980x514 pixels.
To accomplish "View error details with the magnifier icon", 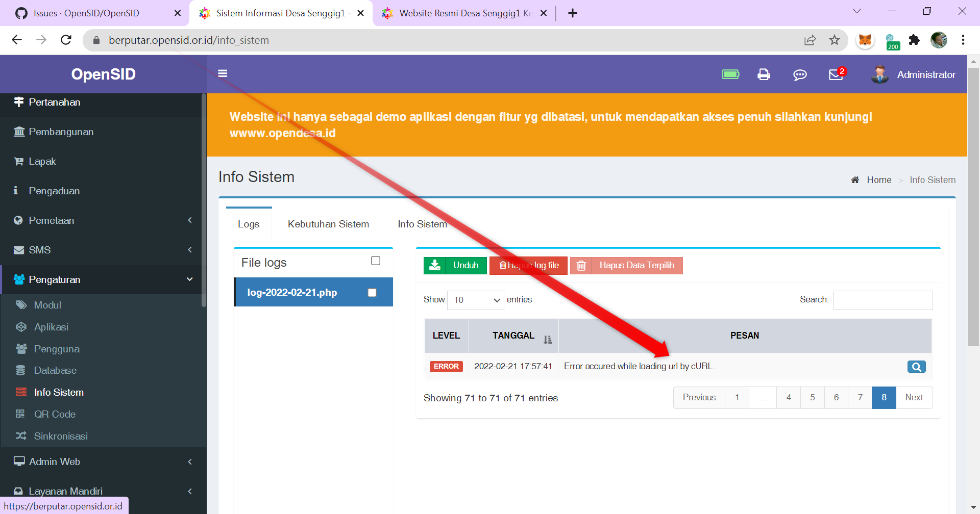I will click(916, 366).
